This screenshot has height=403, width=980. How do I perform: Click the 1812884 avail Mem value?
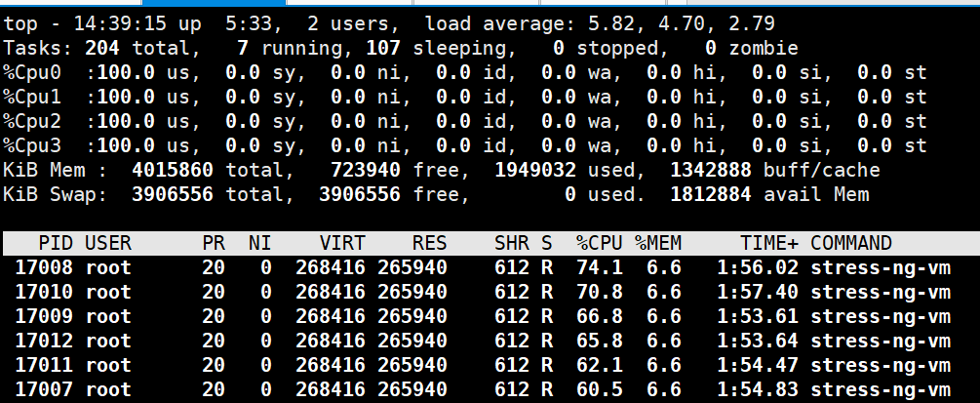pyautogui.click(x=711, y=194)
